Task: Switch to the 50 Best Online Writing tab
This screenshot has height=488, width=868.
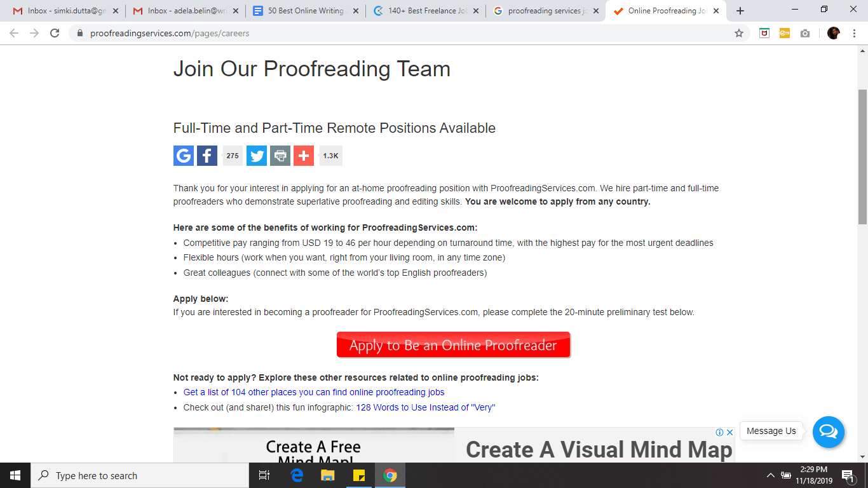Action: [306, 11]
